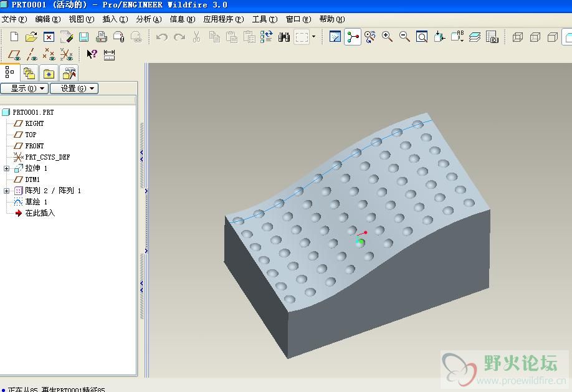Viewport: 572px width, 392px height.
Task: Redo the last operation
Action: (x=179, y=37)
